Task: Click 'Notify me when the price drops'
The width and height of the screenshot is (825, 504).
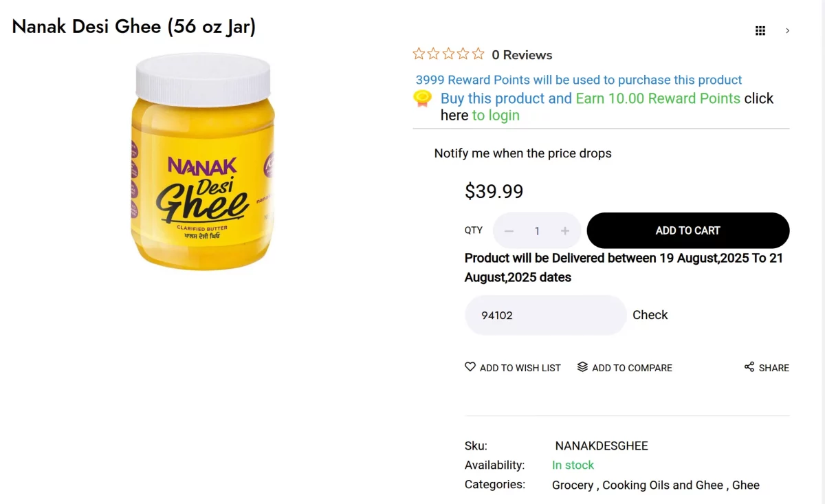Action: [x=522, y=153]
